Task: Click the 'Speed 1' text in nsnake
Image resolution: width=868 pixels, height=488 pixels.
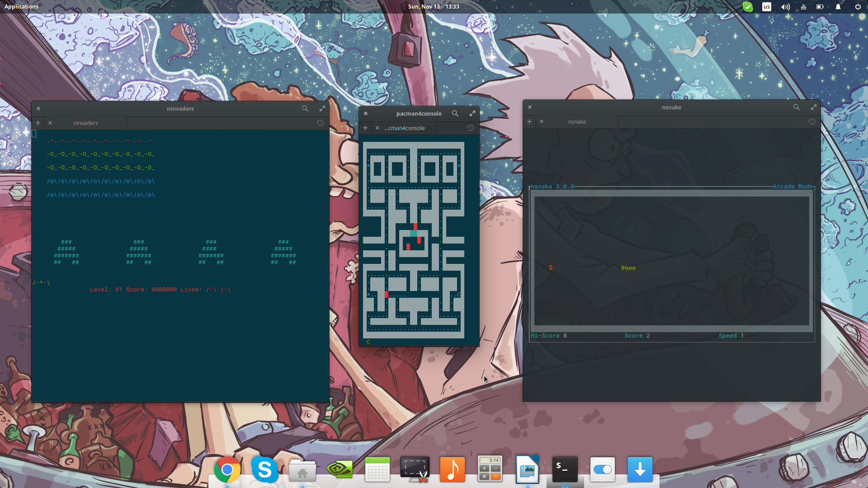Action: click(731, 336)
